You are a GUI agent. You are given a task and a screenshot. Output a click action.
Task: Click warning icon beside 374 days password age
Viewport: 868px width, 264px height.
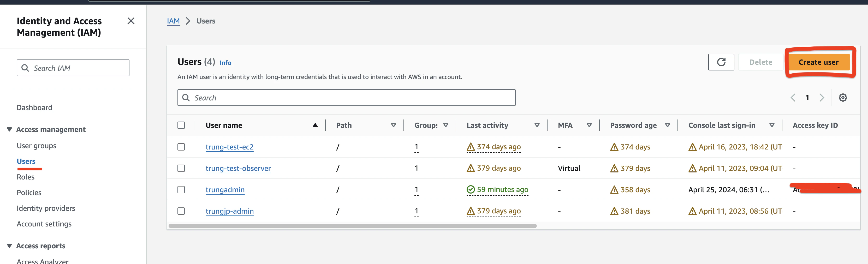pos(614,147)
